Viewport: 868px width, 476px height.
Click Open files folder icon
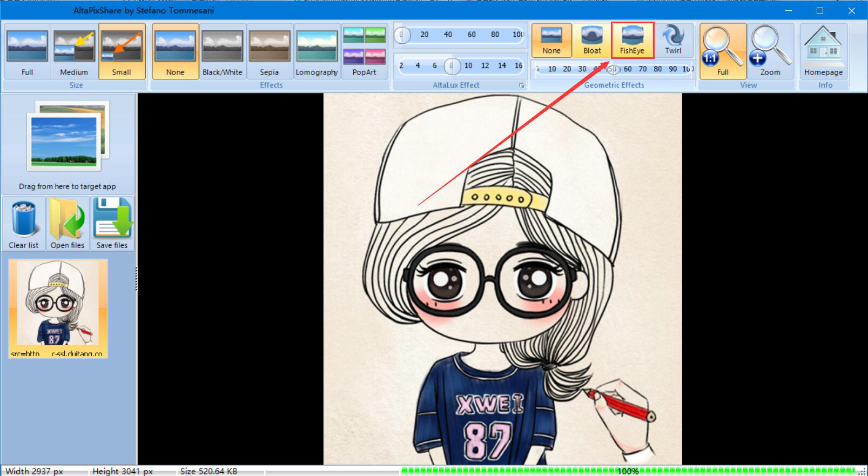pyautogui.click(x=68, y=224)
